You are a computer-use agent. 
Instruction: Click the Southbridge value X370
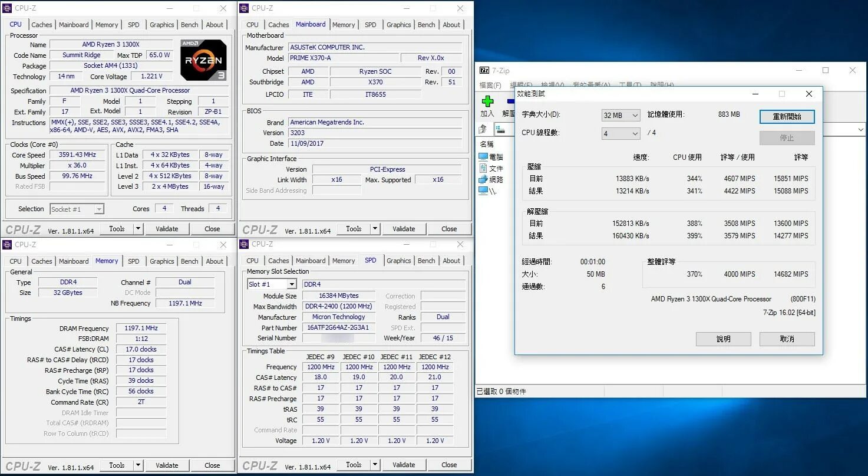375,82
